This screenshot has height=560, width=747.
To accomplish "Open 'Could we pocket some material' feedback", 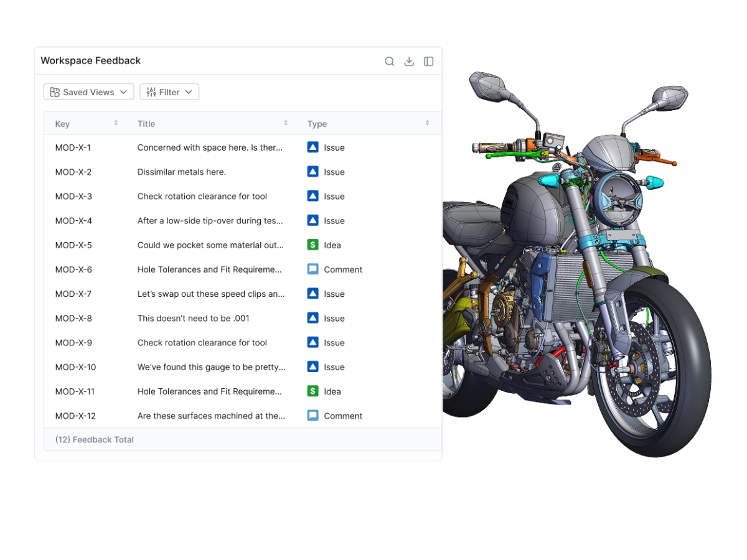I will (211, 245).
